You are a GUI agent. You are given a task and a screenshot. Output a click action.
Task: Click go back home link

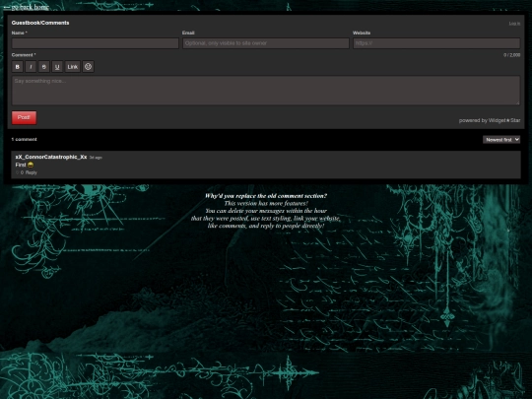click(x=27, y=7)
